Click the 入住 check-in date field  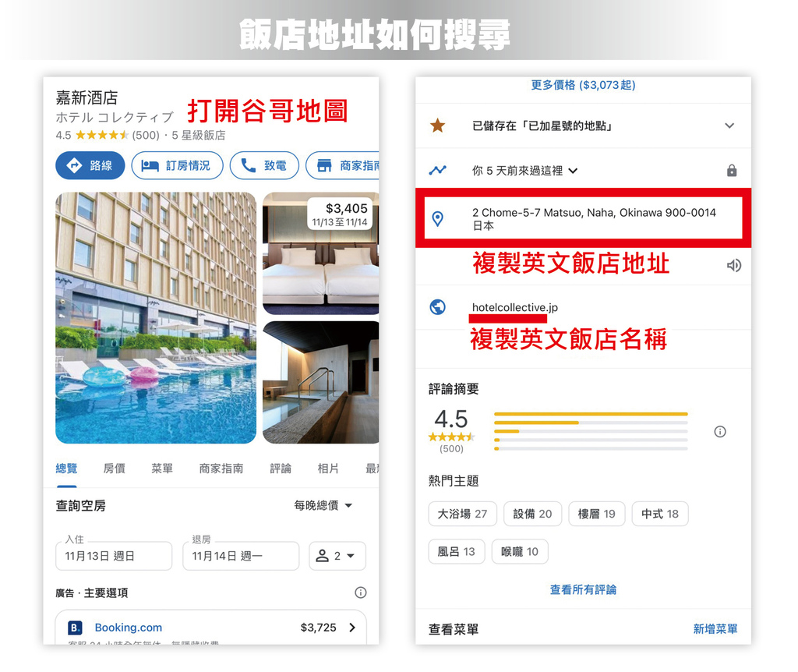point(114,556)
